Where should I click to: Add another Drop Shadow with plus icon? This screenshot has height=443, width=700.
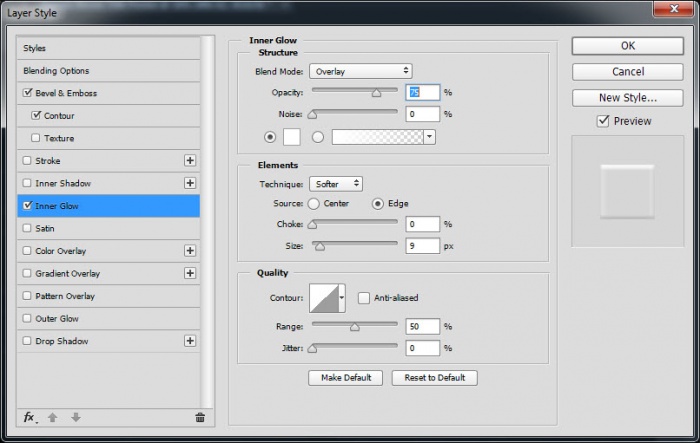[190, 341]
